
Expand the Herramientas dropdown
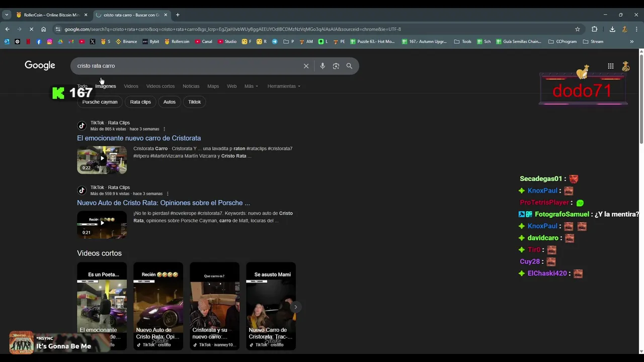pos(284,86)
